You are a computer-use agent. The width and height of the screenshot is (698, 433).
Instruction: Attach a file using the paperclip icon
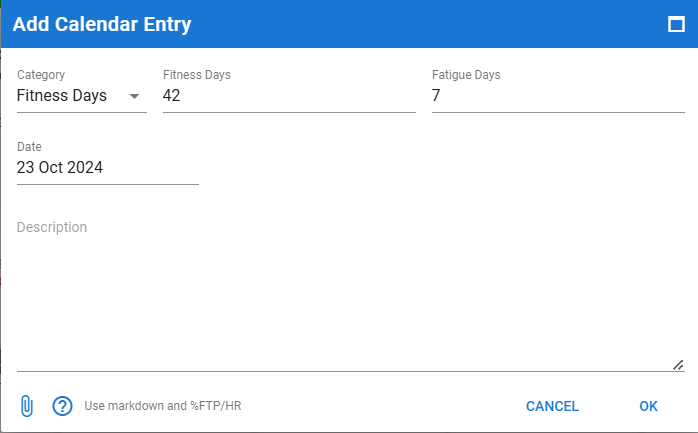coord(27,406)
